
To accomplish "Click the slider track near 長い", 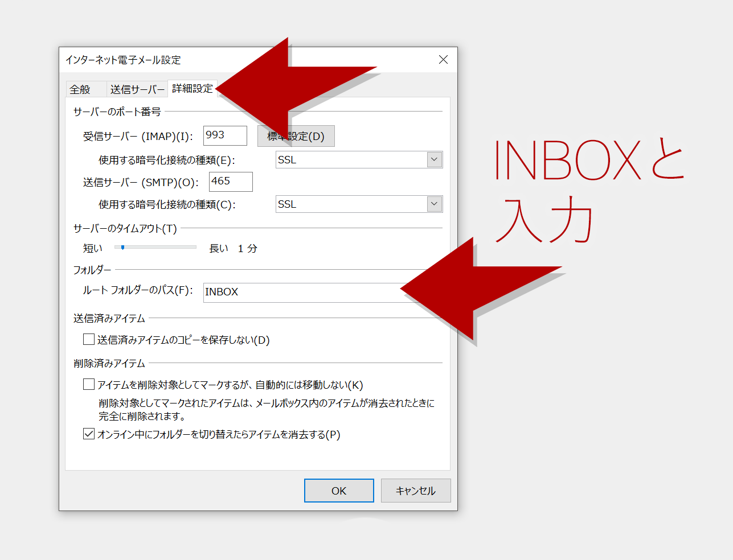I will point(191,248).
